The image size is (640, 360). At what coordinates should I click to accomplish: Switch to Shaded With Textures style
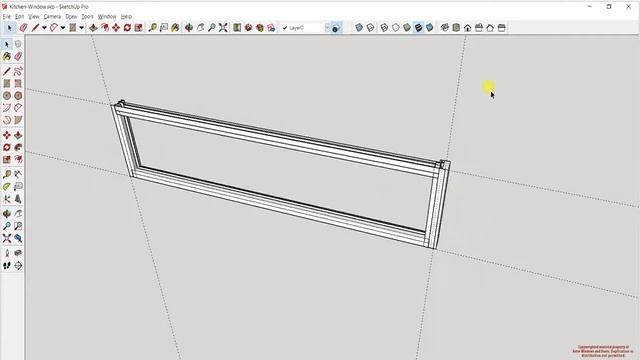[418, 28]
